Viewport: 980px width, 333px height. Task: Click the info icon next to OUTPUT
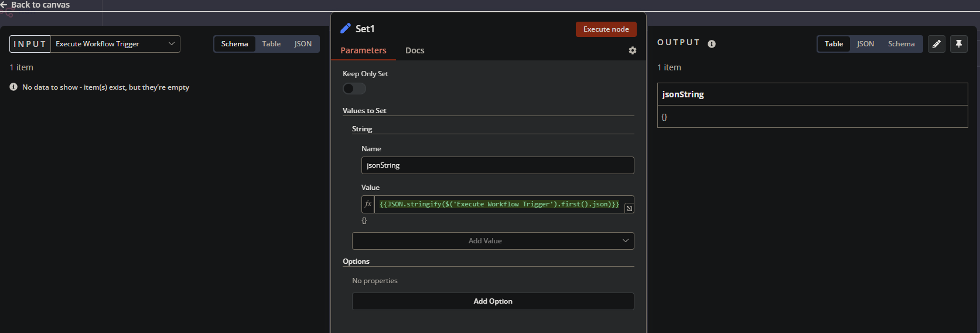(712, 44)
